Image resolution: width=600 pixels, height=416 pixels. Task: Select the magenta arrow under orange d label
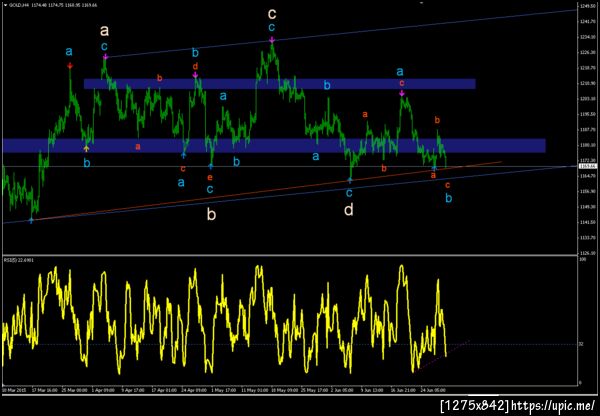tap(195, 75)
